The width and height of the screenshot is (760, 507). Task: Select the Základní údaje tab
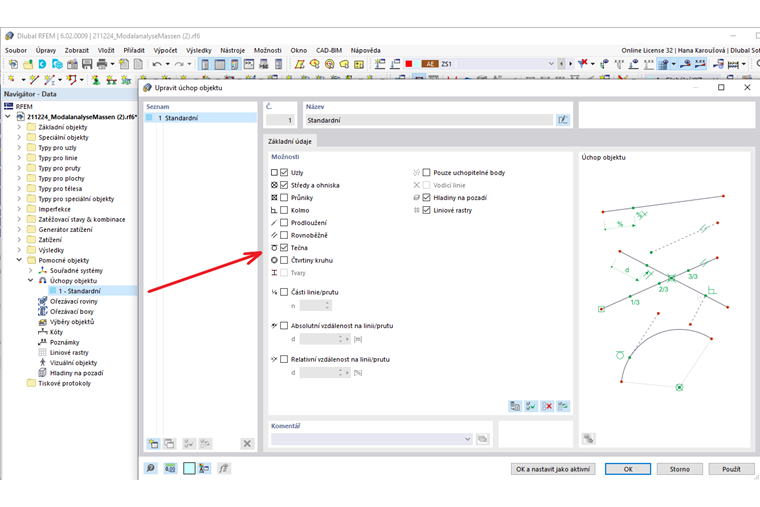[x=290, y=141]
